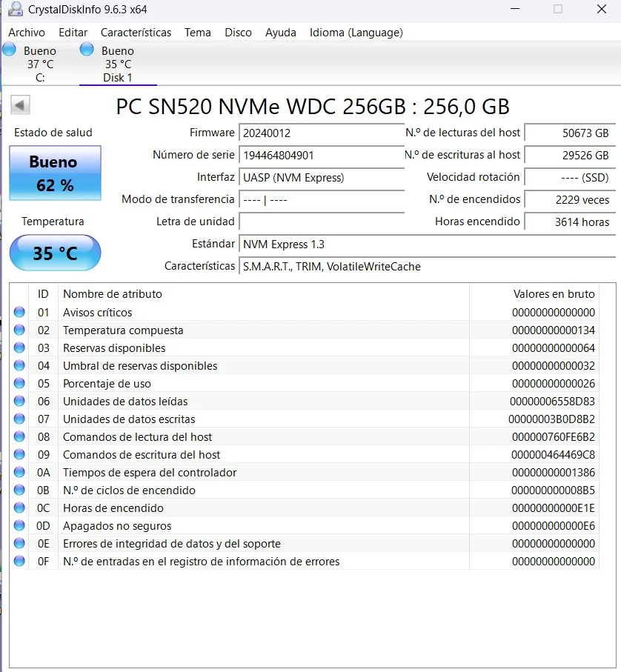The image size is (621, 672).
Task: Select the Disk 1 tab
Action: pyautogui.click(x=118, y=64)
